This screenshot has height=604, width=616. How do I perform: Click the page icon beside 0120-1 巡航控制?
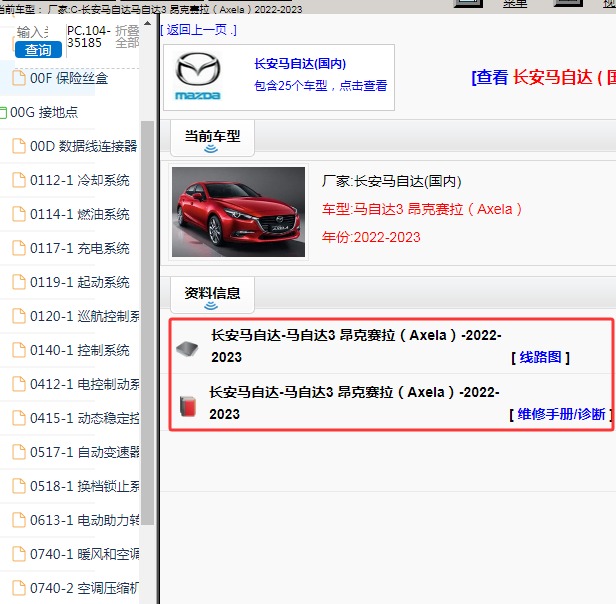pos(19,316)
